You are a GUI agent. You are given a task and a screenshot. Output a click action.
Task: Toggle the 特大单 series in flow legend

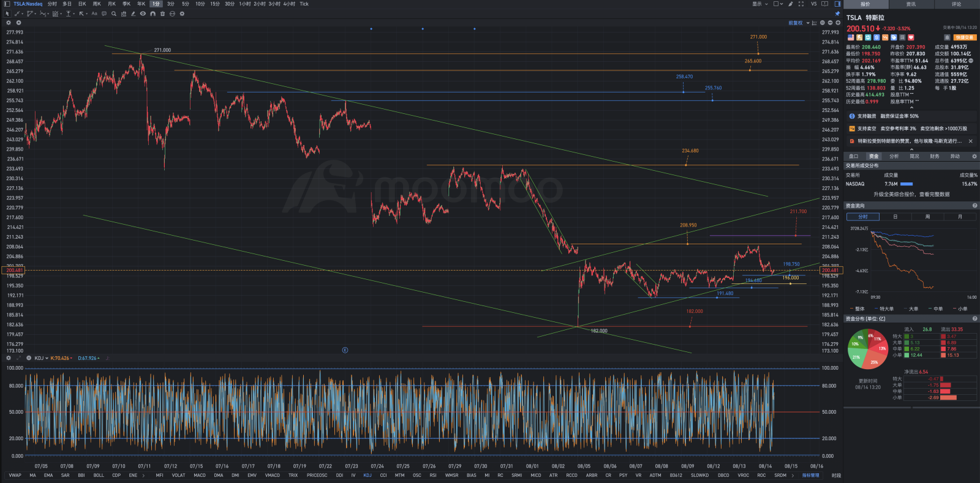tap(884, 309)
